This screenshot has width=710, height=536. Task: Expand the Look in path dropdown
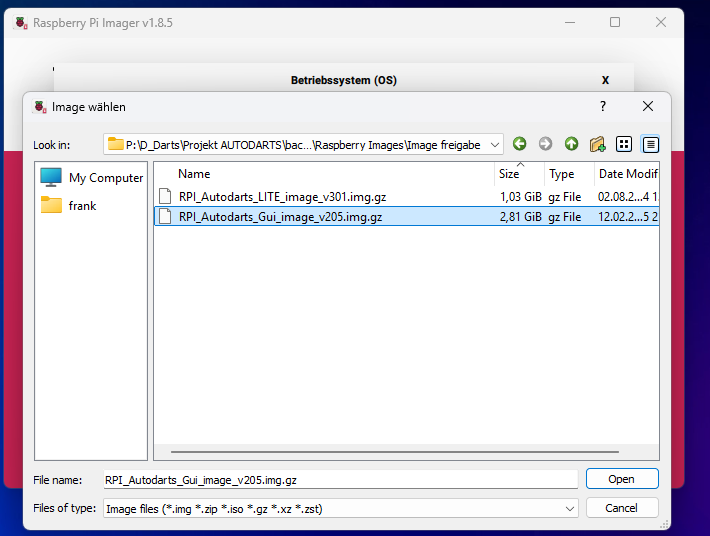point(494,145)
